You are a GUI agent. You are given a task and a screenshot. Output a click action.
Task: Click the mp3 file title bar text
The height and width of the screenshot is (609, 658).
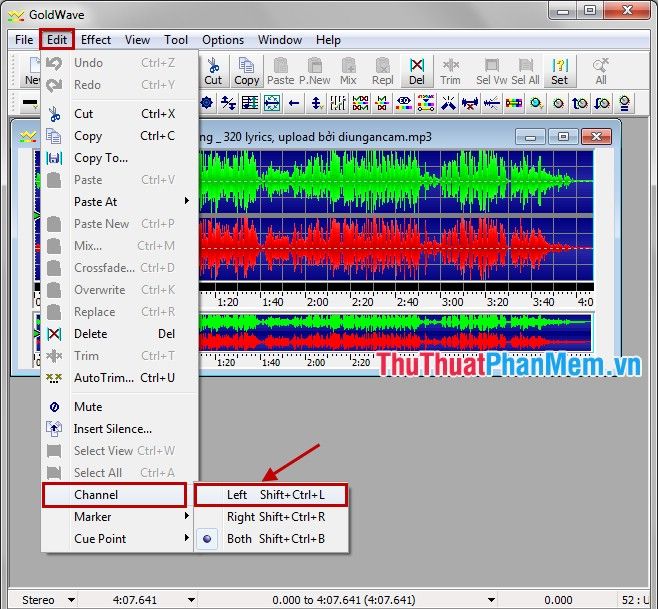click(x=316, y=137)
